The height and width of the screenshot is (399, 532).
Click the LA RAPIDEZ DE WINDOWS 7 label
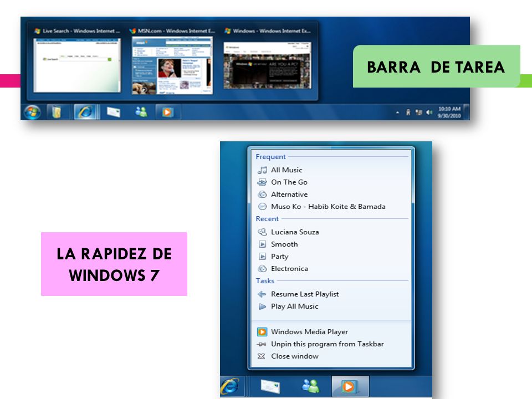pos(114,264)
